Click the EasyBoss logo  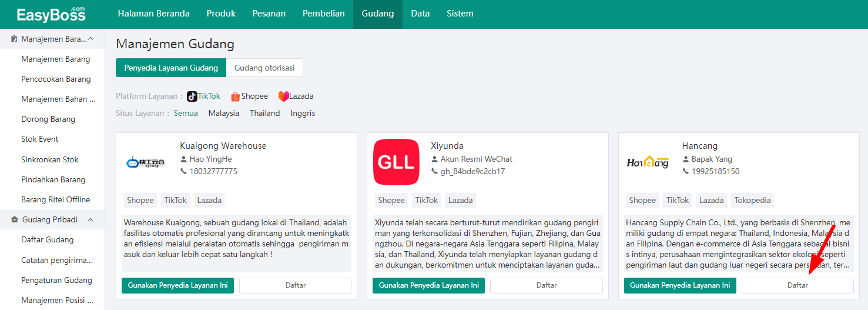point(51,14)
